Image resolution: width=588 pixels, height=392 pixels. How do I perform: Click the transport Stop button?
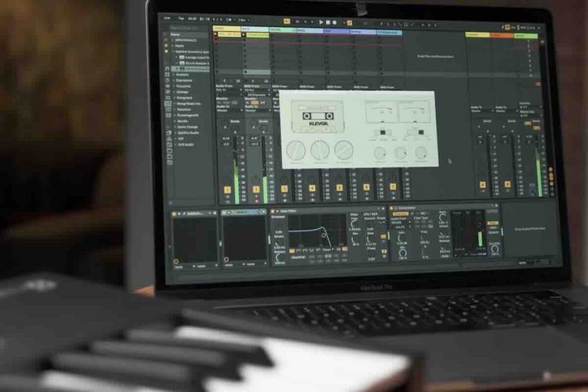327,23
